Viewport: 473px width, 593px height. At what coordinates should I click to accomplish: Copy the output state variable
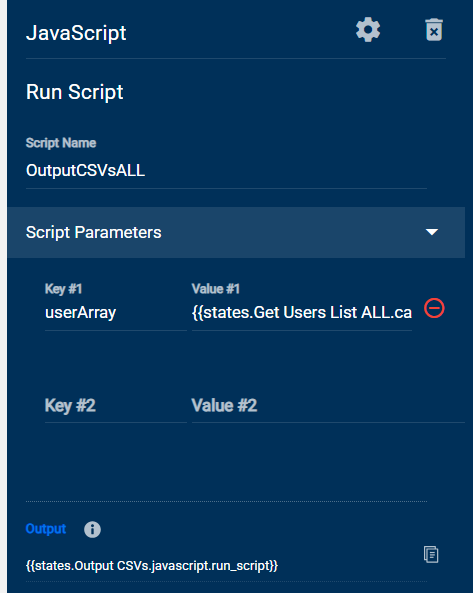click(x=431, y=554)
